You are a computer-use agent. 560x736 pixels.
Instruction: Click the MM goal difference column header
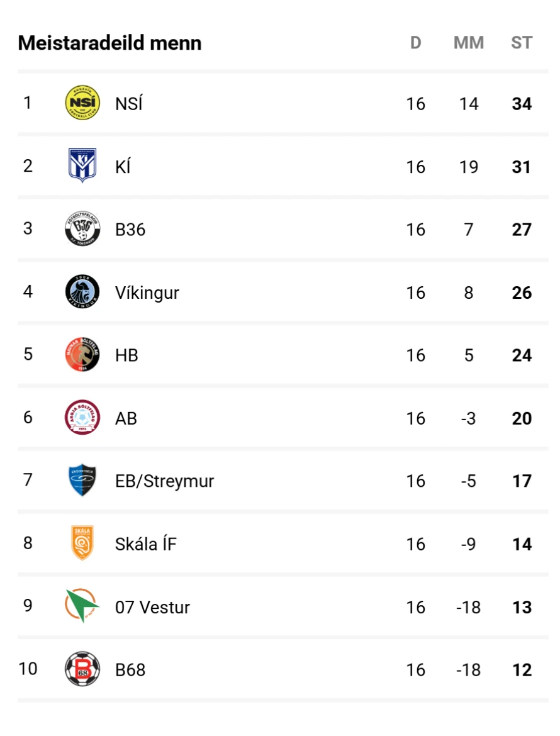(469, 43)
